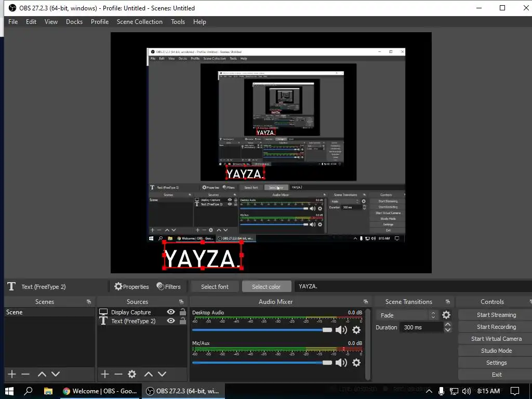Click Start Recording button

[496, 327]
